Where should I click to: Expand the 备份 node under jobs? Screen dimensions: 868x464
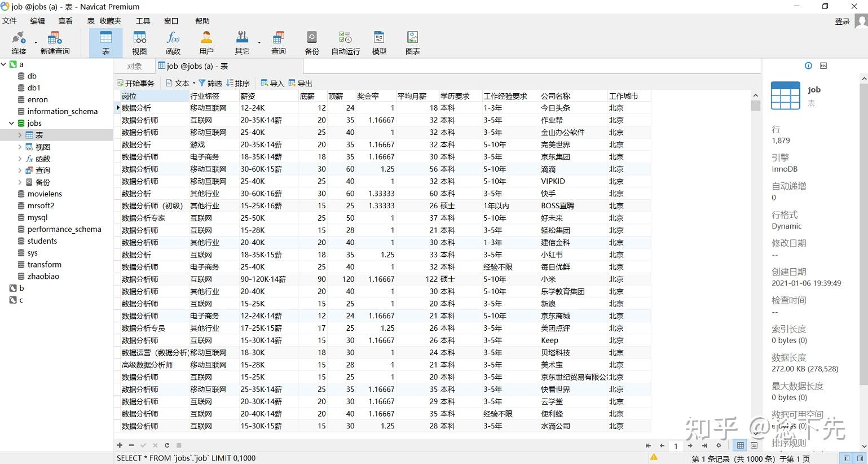20,182
